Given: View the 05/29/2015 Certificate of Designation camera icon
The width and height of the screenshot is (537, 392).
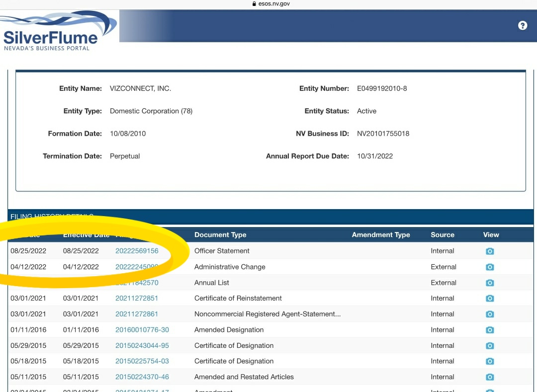Looking at the screenshot, I should 490,345.
